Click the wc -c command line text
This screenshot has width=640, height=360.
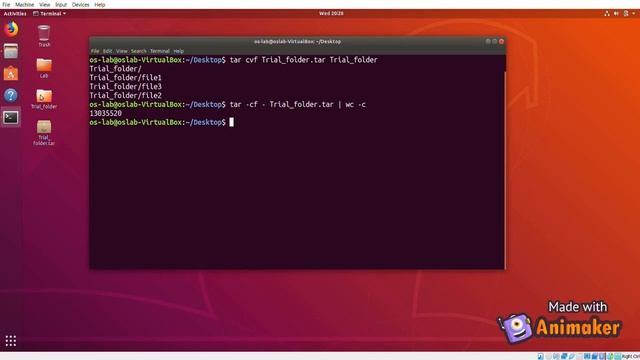(298, 104)
